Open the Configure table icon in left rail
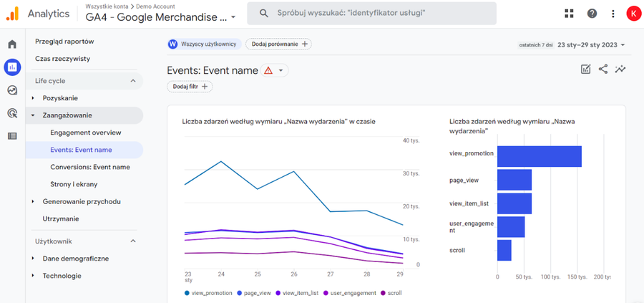 point(12,136)
